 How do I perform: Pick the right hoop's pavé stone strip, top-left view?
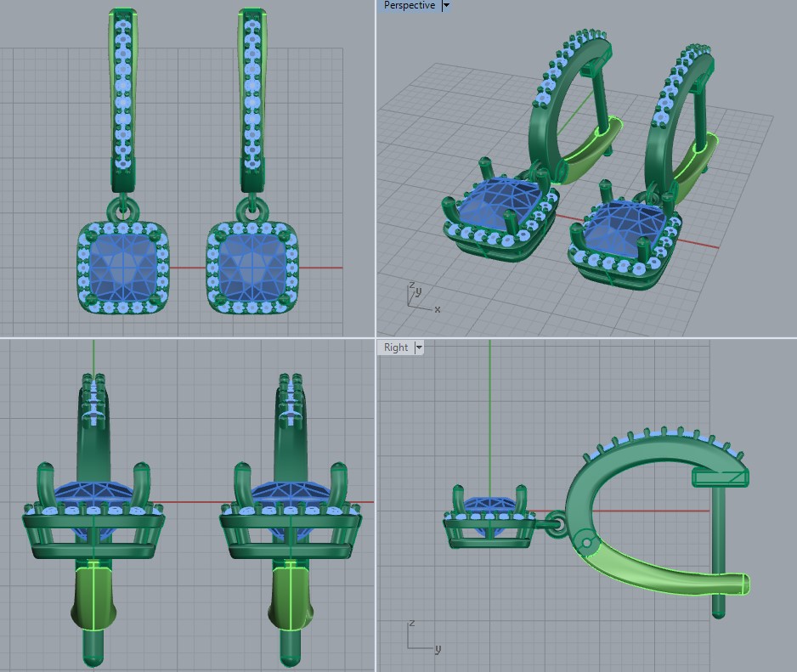[252, 93]
